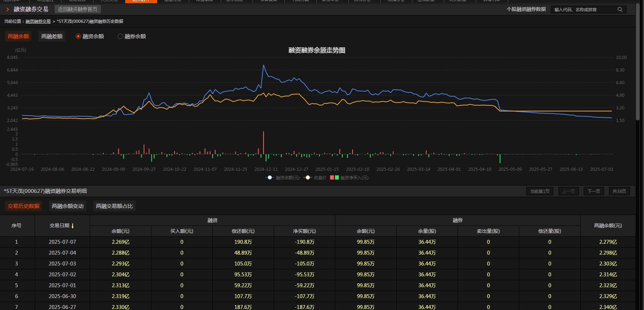Select the 2025-07-04 date cell
Image resolution: width=644 pixels, height=310 pixels.
tap(62, 253)
